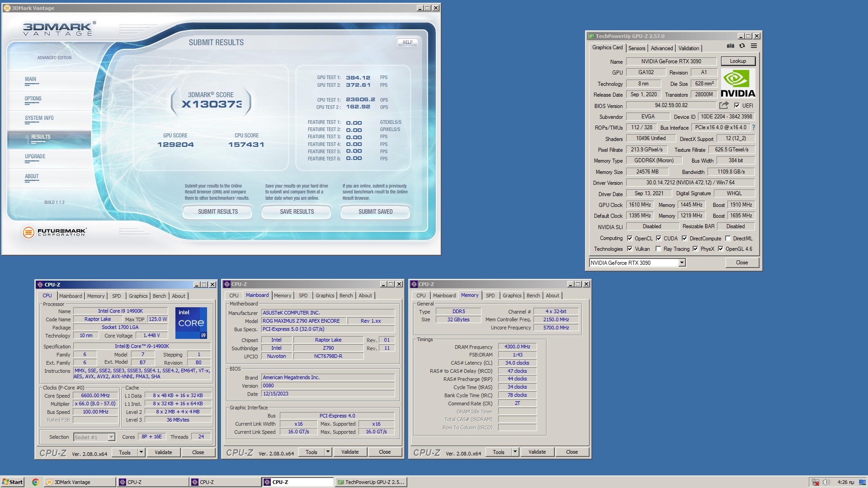Click the SUBMIT SAVED button
The image size is (868, 488).
click(x=376, y=211)
